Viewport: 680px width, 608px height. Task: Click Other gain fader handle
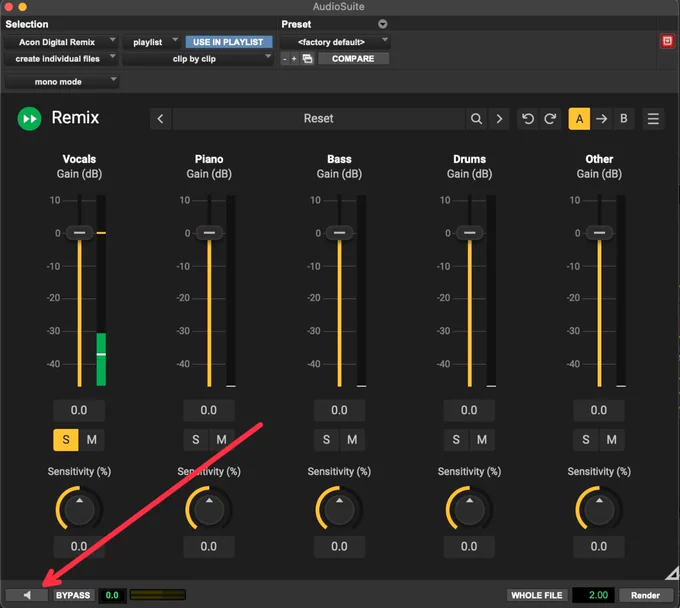pyautogui.click(x=599, y=233)
